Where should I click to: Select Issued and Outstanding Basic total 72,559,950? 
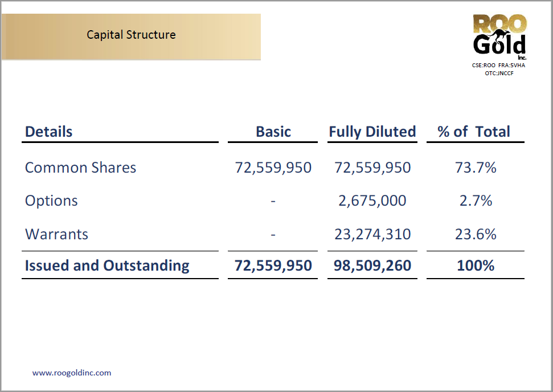point(273,266)
